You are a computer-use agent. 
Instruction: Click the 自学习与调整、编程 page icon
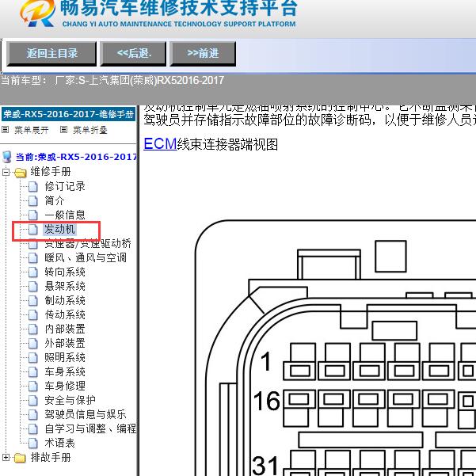pyautogui.click(x=33, y=429)
